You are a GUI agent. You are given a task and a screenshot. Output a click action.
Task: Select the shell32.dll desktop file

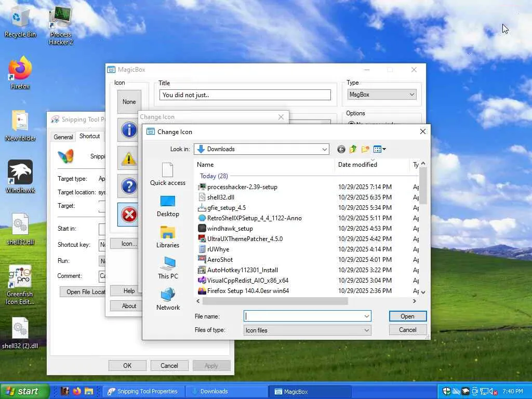pyautogui.click(x=20, y=229)
